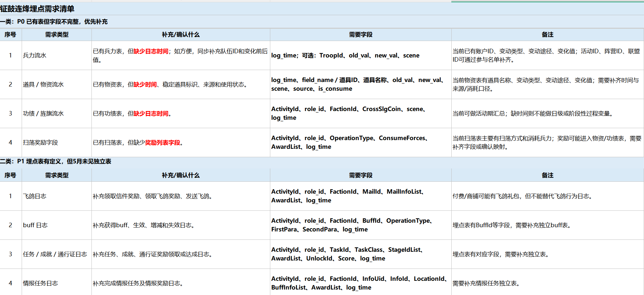Click remark cell 埋点表有对应字段，需要补充独立表
This screenshot has height=295, width=644.
point(548,254)
